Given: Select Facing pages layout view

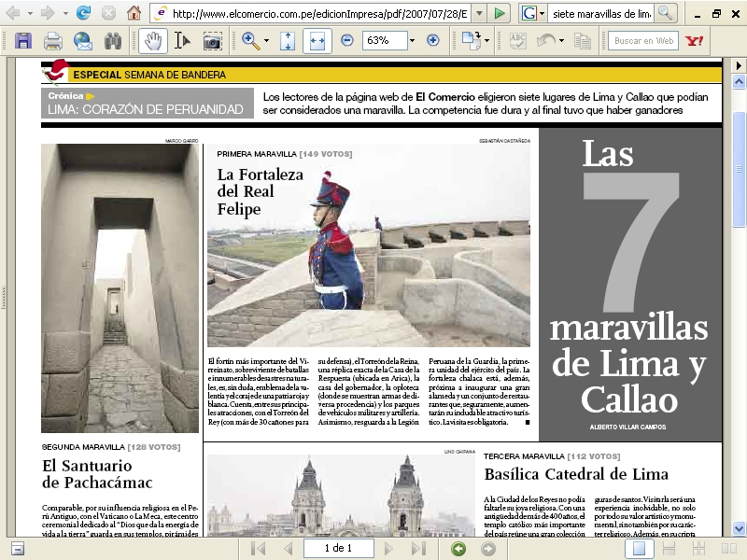Looking at the screenshot, I should (x=729, y=549).
